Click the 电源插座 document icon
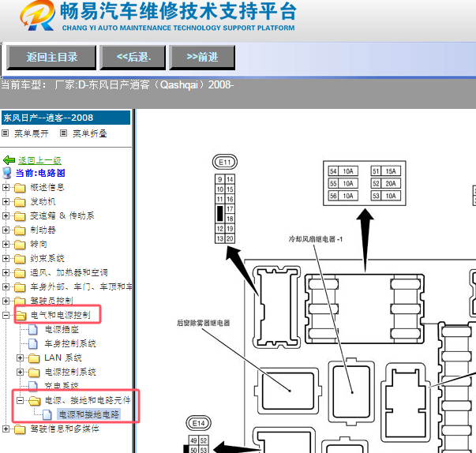The height and width of the screenshot is (453, 476). tap(33, 330)
